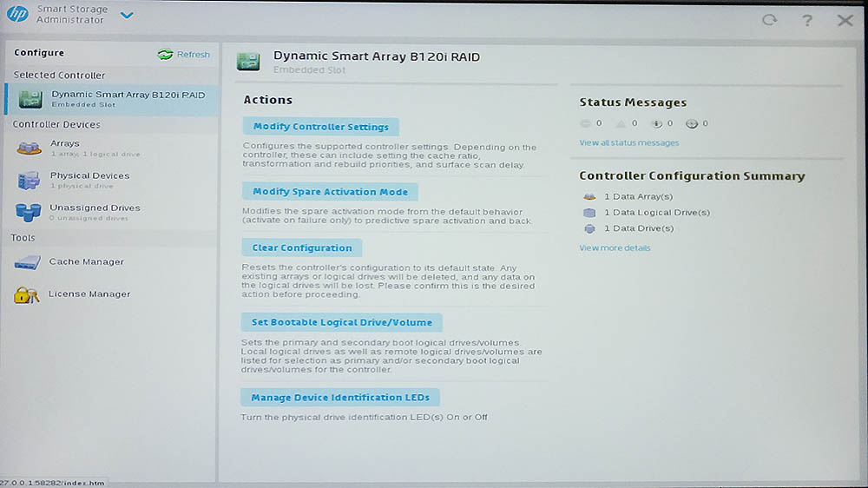Click Modify Spare Activation Mode button

point(331,192)
